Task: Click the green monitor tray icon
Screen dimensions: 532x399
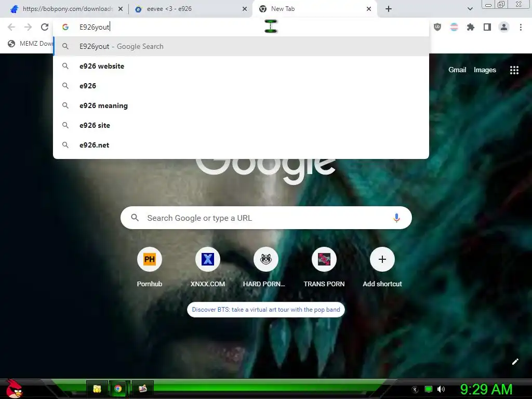Action: [429, 389]
